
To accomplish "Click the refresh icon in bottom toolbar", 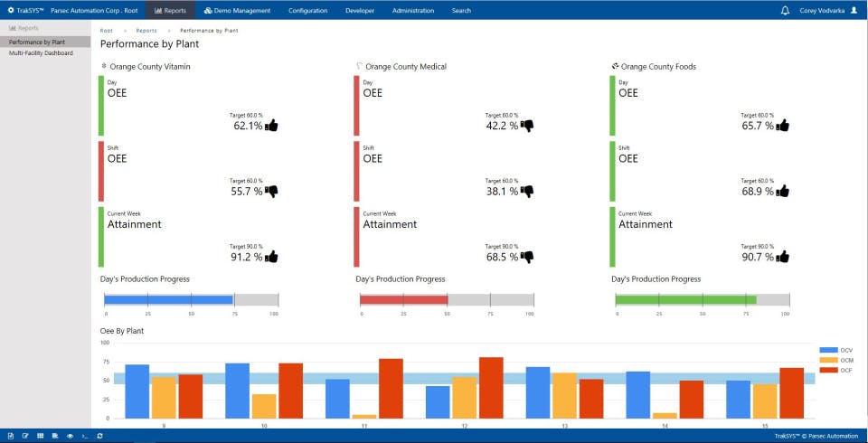I will click(x=99, y=436).
